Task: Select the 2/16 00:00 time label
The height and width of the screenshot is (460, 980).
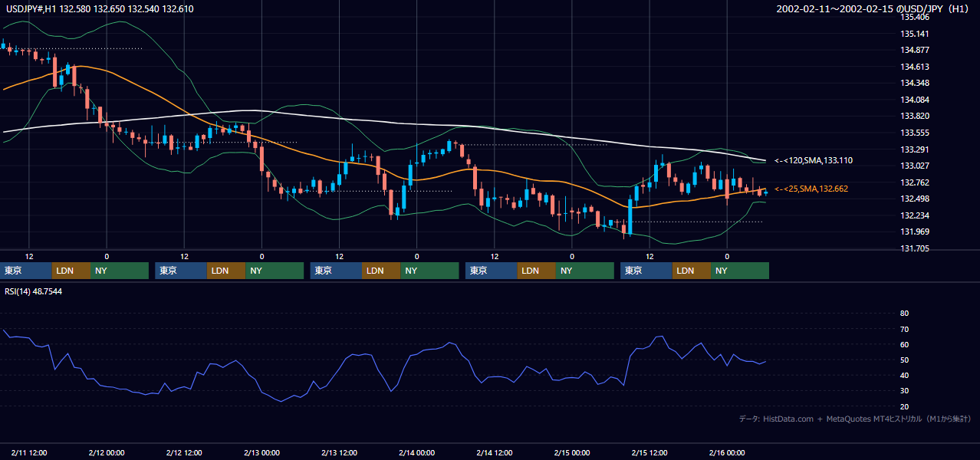Action: tap(727, 453)
